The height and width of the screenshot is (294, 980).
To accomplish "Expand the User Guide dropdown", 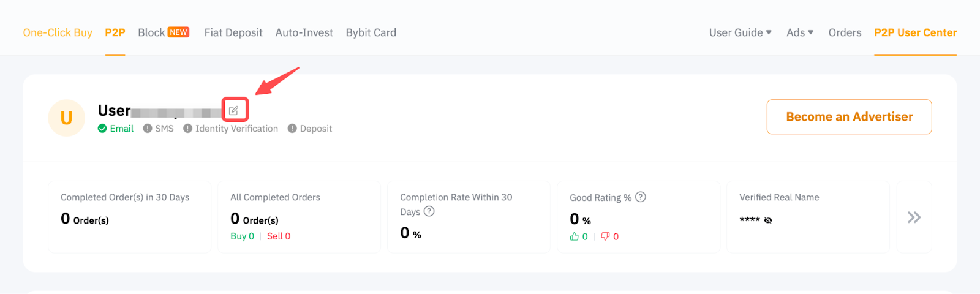I will 740,32.
